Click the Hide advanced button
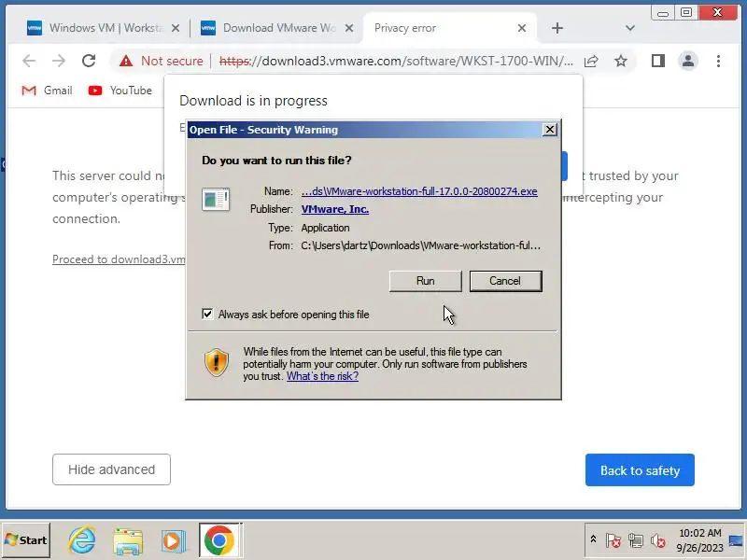 click(x=111, y=469)
